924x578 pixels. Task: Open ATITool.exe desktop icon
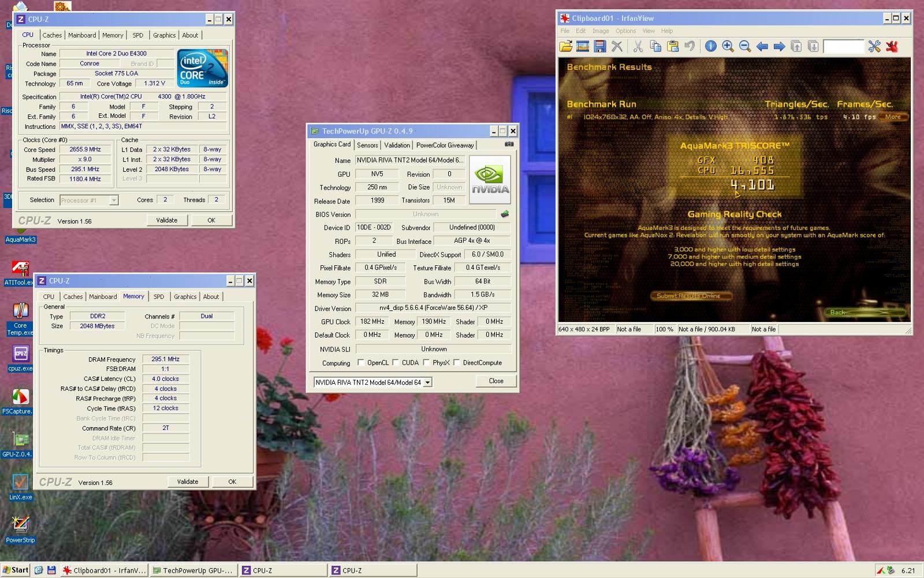[20, 273]
